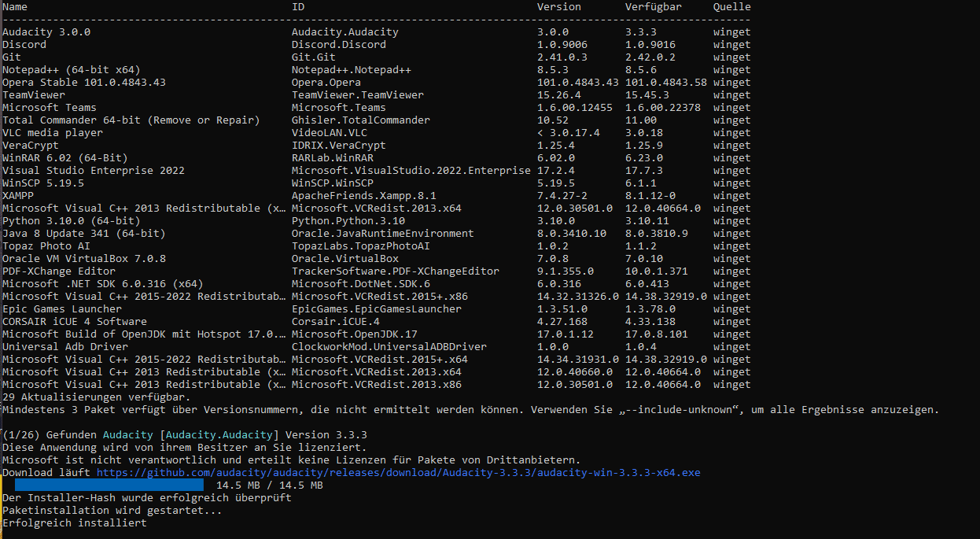Select the Git.Git package ID
Image resolution: width=980 pixels, height=539 pixels.
click(313, 57)
